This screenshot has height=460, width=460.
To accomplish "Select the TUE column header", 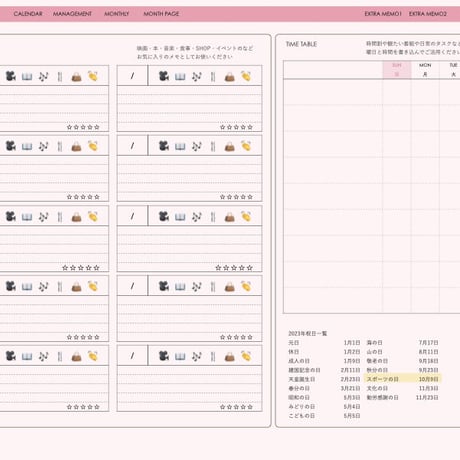I will click(x=451, y=70).
